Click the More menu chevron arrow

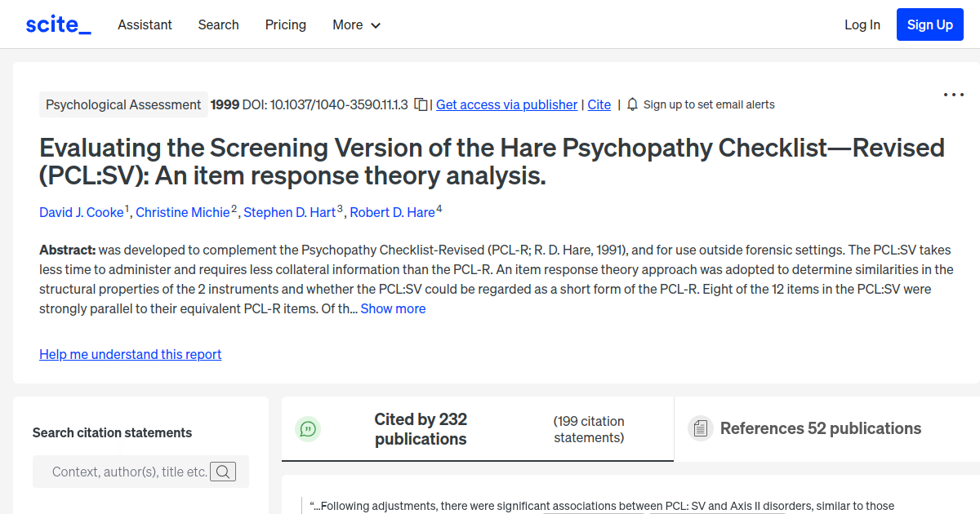[x=376, y=25]
